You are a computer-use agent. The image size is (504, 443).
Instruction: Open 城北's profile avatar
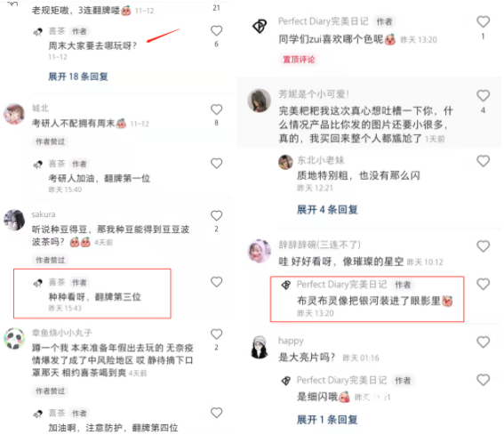(x=14, y=114)
